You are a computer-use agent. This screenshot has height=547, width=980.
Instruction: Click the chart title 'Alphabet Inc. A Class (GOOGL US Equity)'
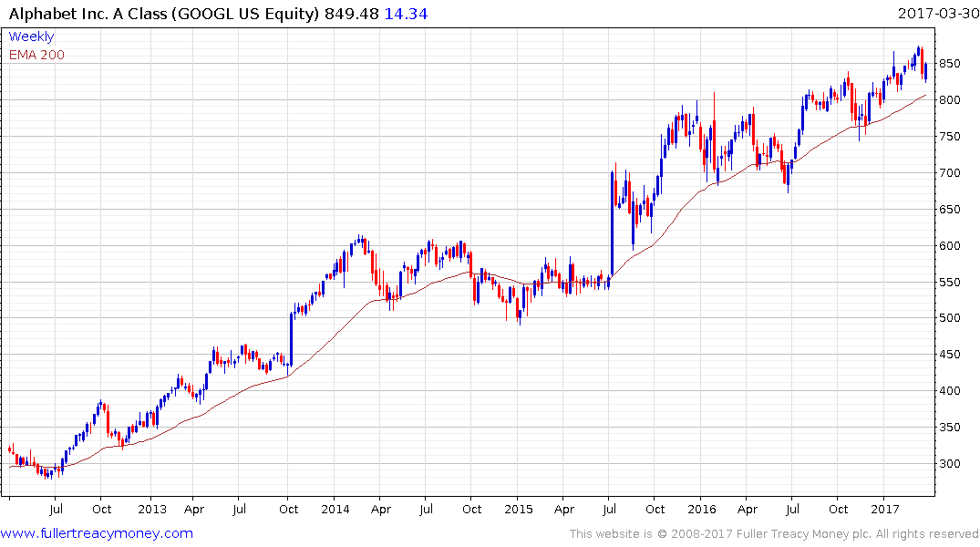click(164, 14)
